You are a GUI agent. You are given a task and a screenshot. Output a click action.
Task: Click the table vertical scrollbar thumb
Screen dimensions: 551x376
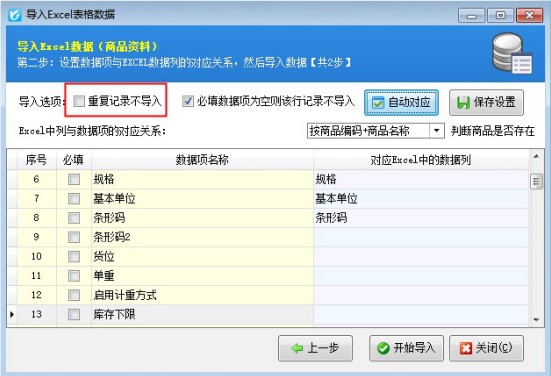[x=536, y=182]
